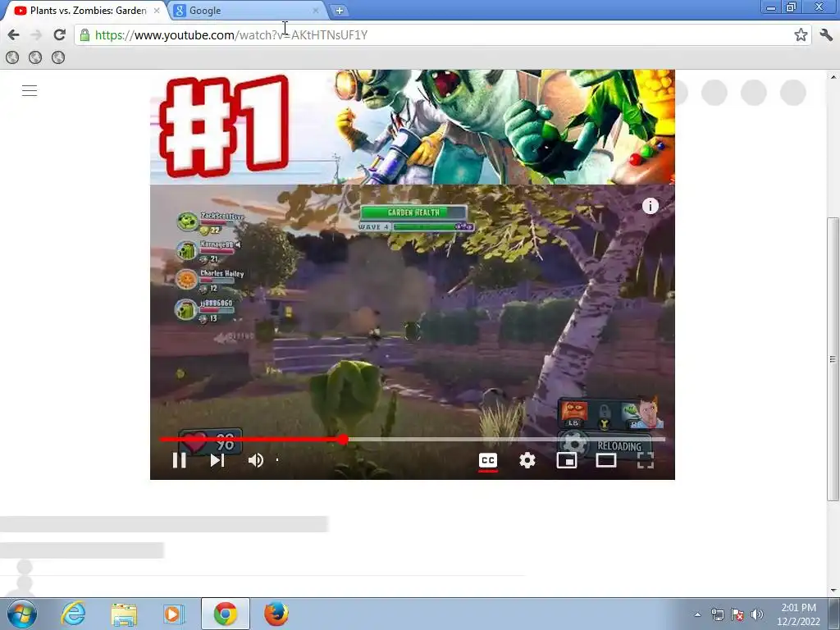Click the scrollbar up arrow
Screen dimensions: 840x630
[833, 76]
